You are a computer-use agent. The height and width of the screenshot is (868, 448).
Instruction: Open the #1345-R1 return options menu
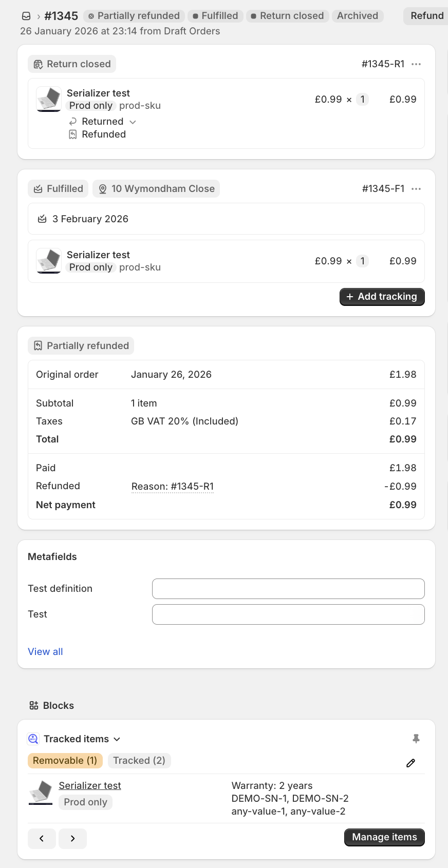(x=416, y=64)
